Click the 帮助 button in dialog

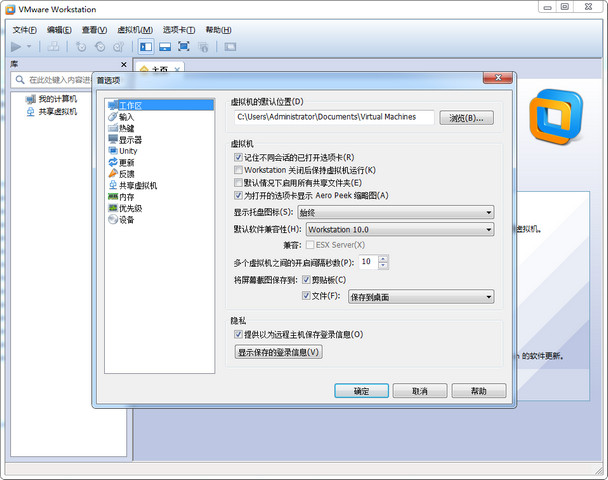[x=479, y=391]
